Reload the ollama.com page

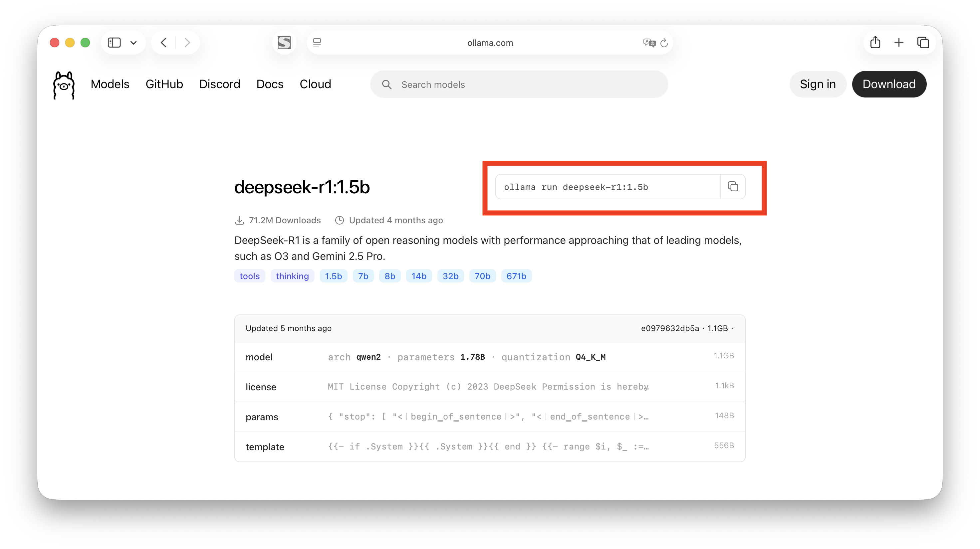664,43
